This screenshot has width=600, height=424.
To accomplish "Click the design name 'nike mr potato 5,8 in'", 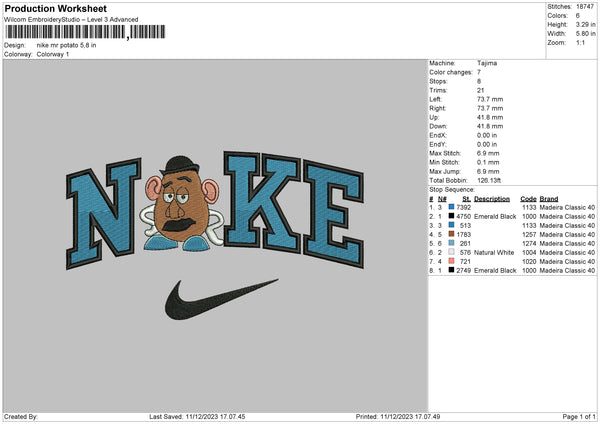I will point(67,45).
